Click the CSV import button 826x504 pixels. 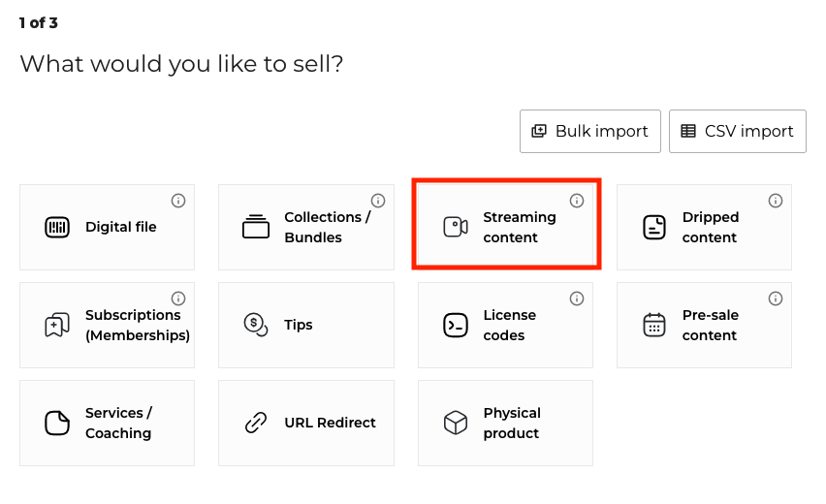tap(738, 131)
